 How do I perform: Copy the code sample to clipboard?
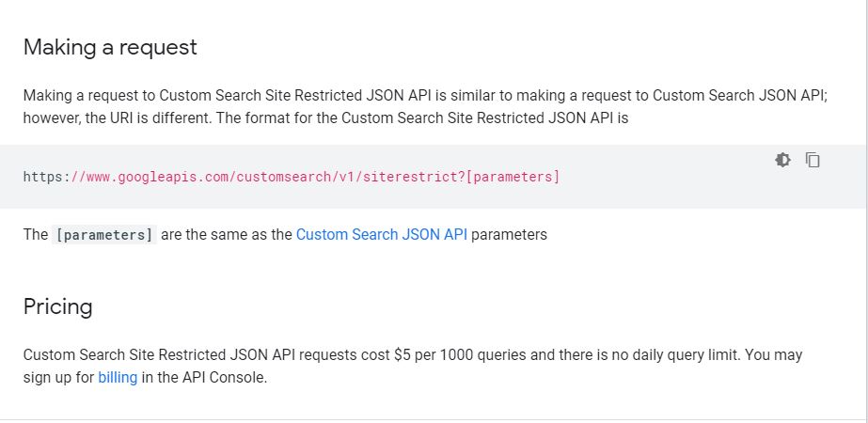pyautogui.click(x=813, y=160)
